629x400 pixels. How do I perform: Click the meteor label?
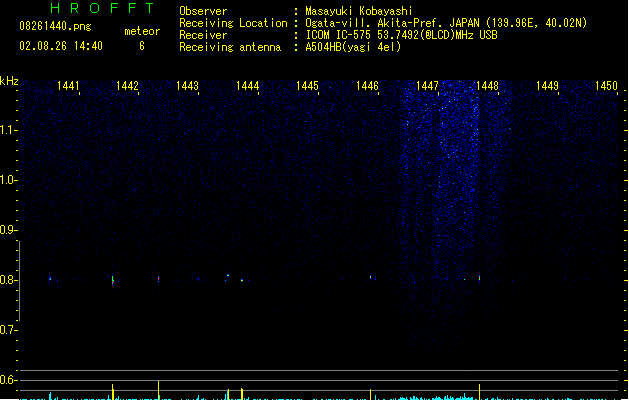pyautogui.click(x=142, y=31)
